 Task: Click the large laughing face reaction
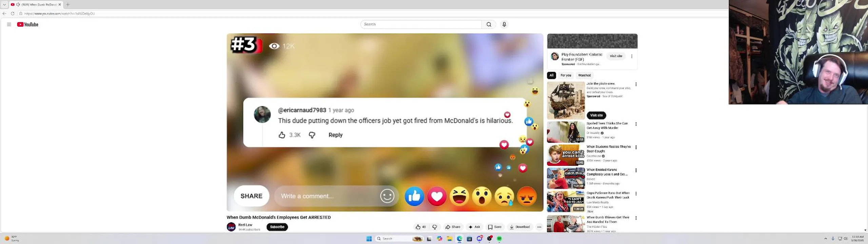(x=459, y=196)
